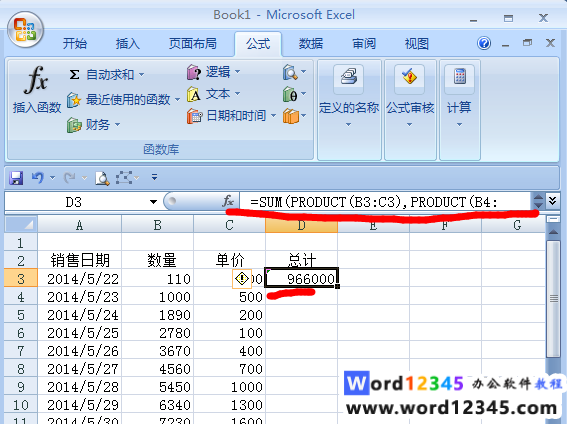Open Lookup and Reference book icon

[290, 72]
